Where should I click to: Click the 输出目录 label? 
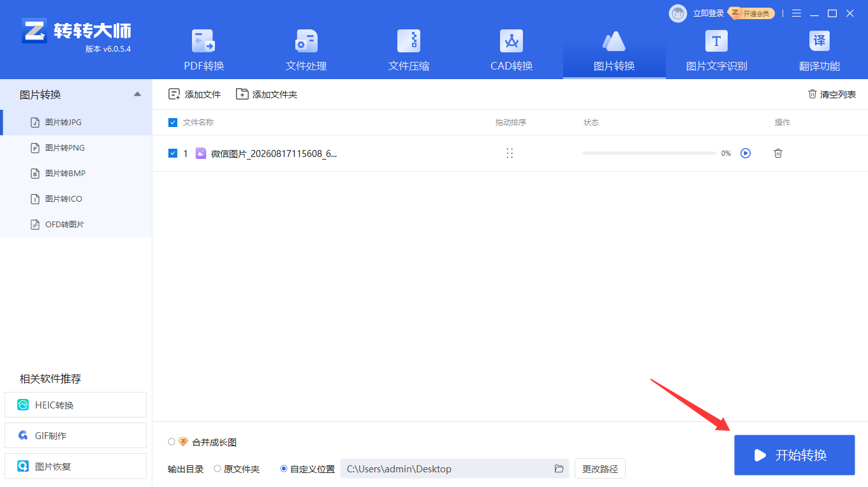point(186,469)
